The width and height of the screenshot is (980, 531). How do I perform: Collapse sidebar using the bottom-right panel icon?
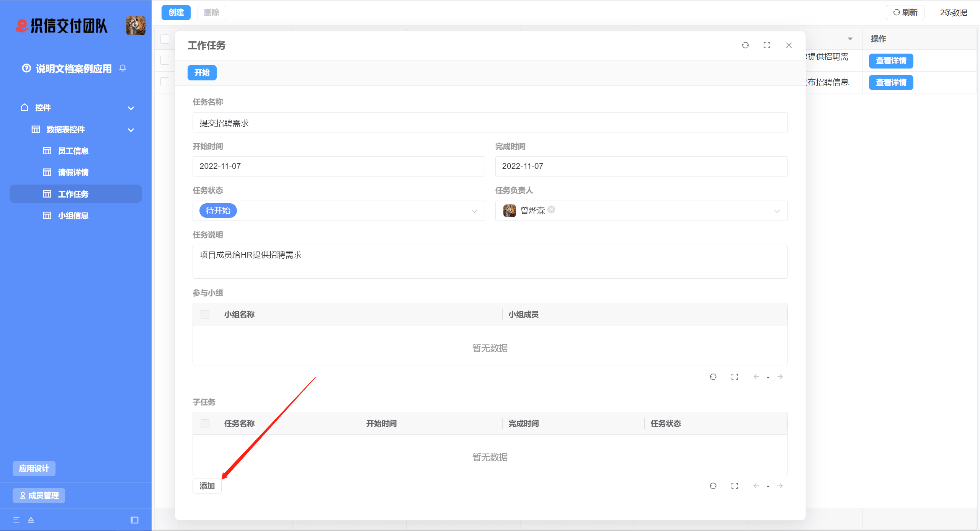point(134,520)
